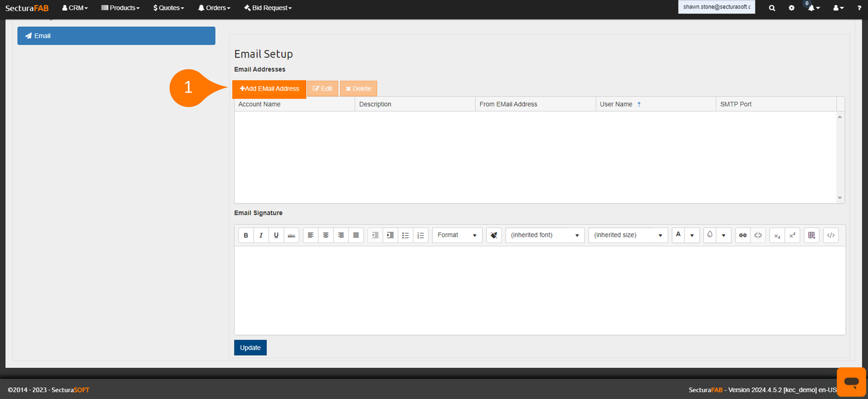
Task: Expand the inherited font dropdown
Action: (544, 235)
